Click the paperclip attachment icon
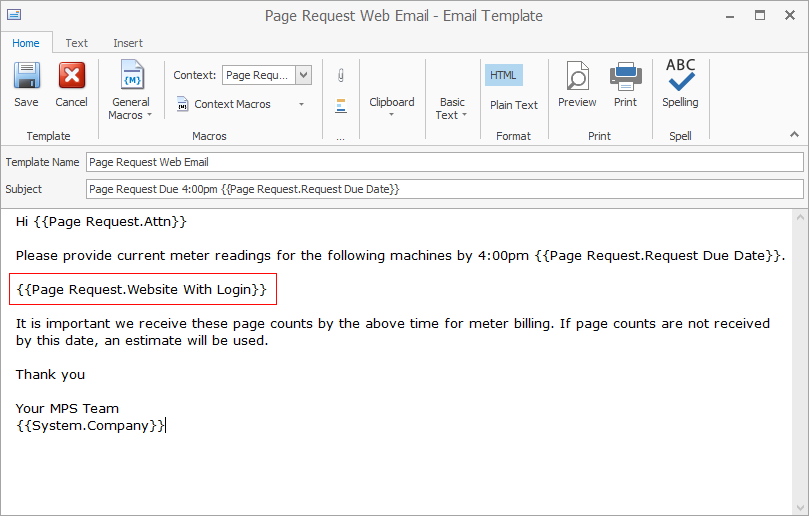 [x=341, y=75]
